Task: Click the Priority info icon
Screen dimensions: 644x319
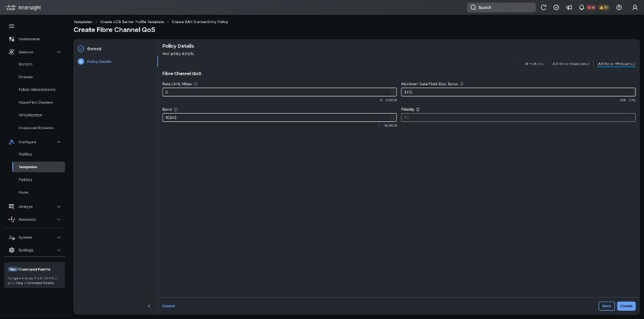Action: [x=418, y=109]
